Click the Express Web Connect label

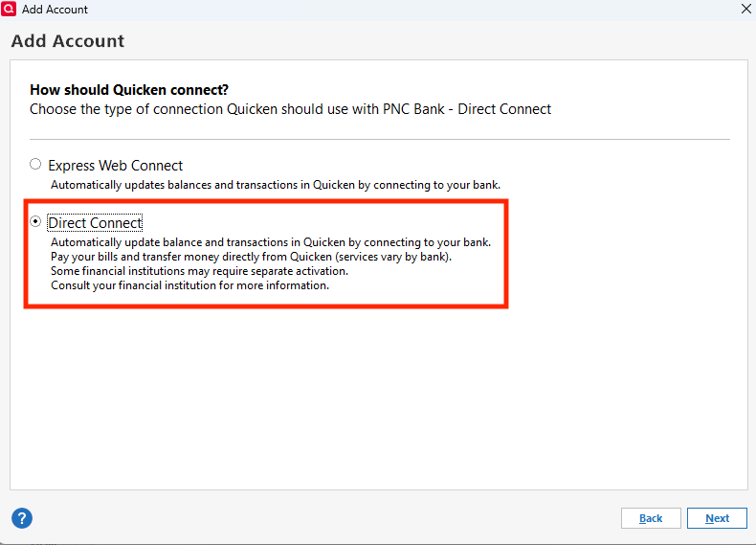click(x=115, y=166)
